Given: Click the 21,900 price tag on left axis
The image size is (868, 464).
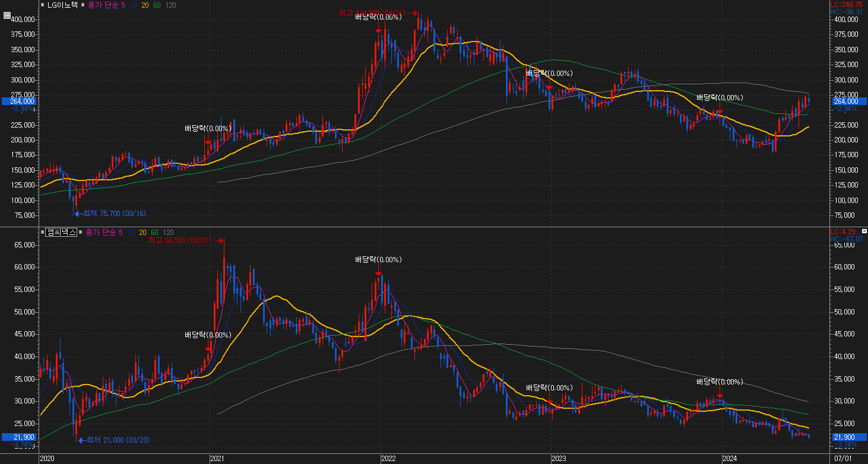Looking at the screenshot, I should pyautogui.click(x=19, y=437).
